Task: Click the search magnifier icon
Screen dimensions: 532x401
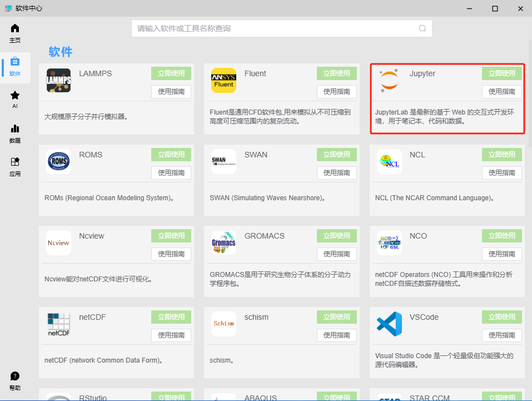Action: [x=422, y=28]
